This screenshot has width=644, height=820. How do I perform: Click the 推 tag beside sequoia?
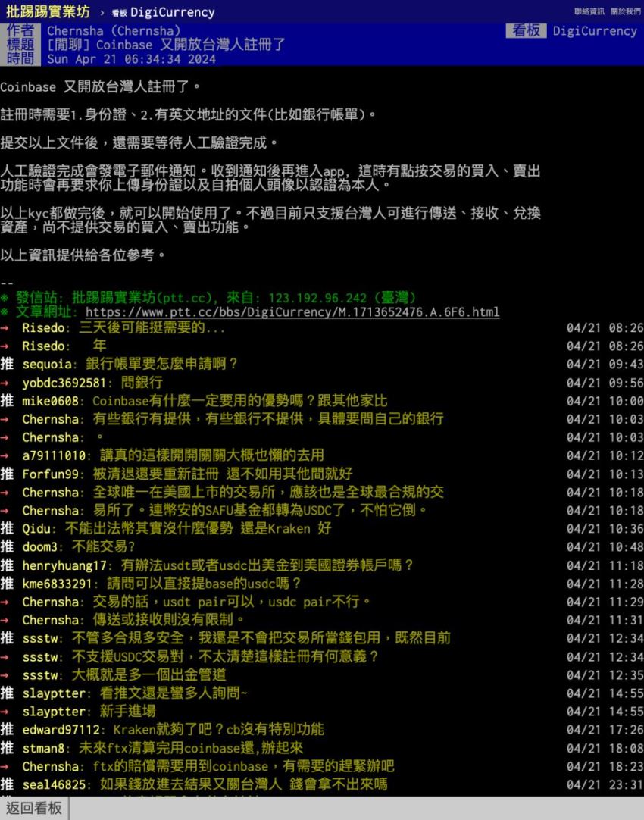coord(7,364)
